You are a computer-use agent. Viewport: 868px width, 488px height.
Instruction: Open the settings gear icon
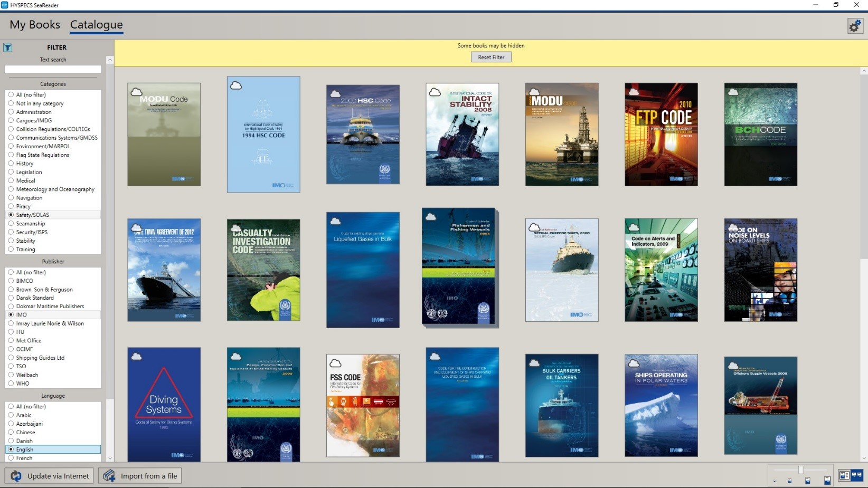point(855,25)
